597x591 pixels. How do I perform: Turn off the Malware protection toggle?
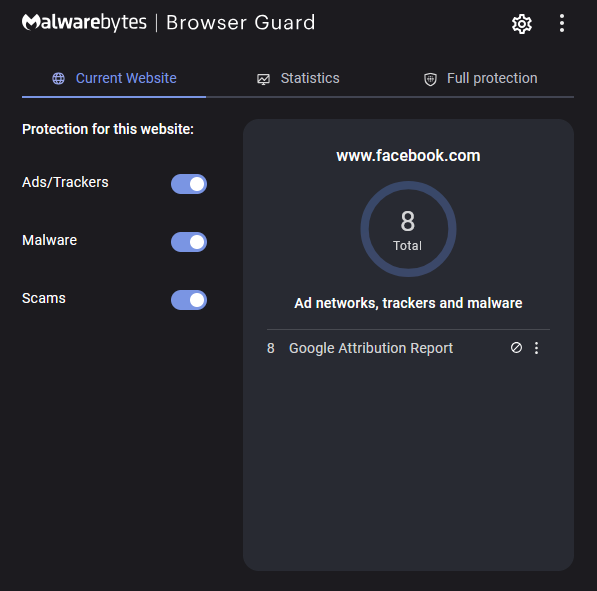pyautogui.click(x=189, y=242)
